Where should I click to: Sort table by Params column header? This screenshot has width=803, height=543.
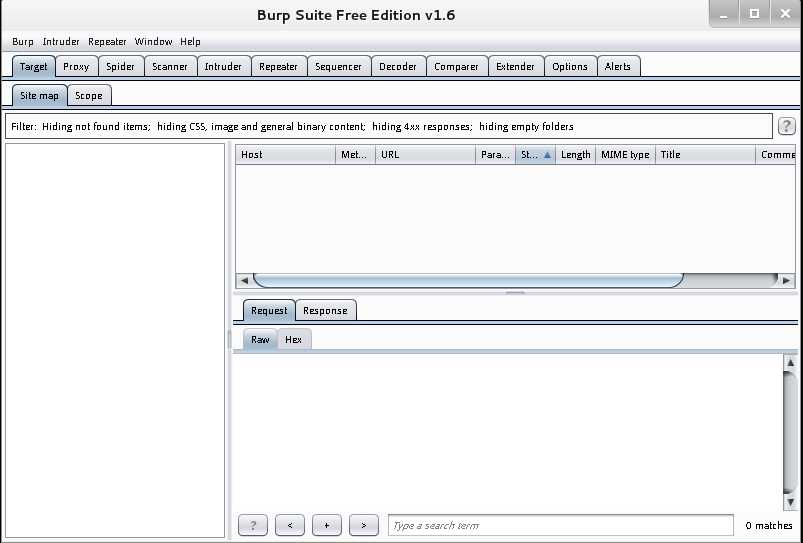tap(495, 155)
